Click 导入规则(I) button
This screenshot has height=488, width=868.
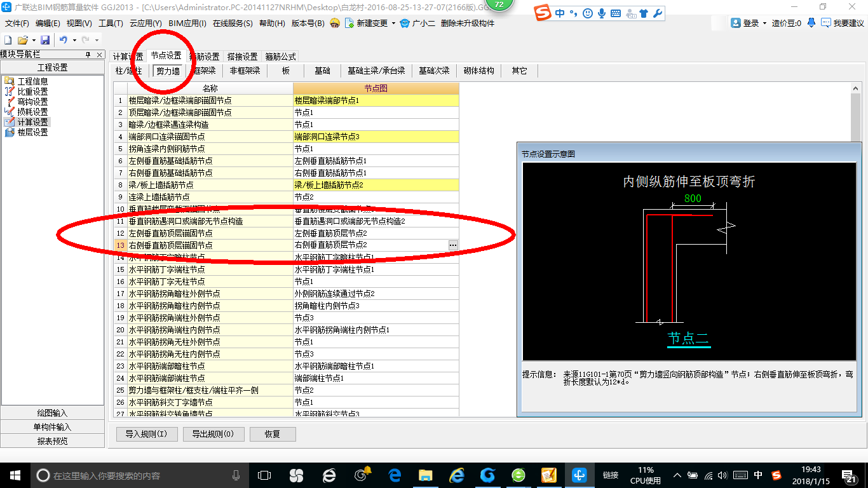[146, 434]
